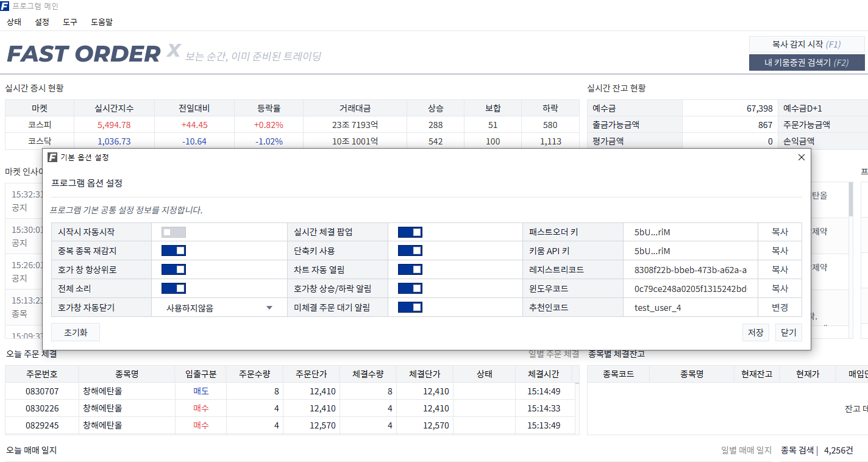
Task: Click the Fast Order app icon in title bar
Action: [x=5, y=6]
